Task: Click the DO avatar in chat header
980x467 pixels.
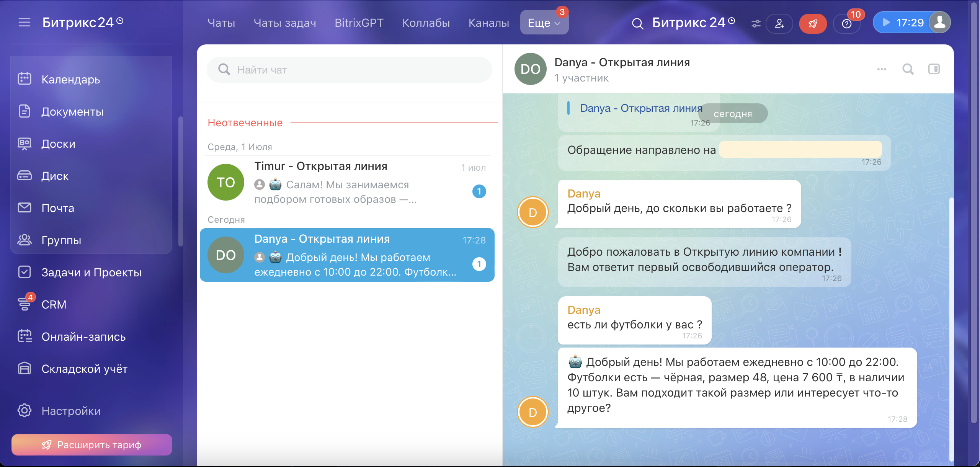Action: click(531, 69)
